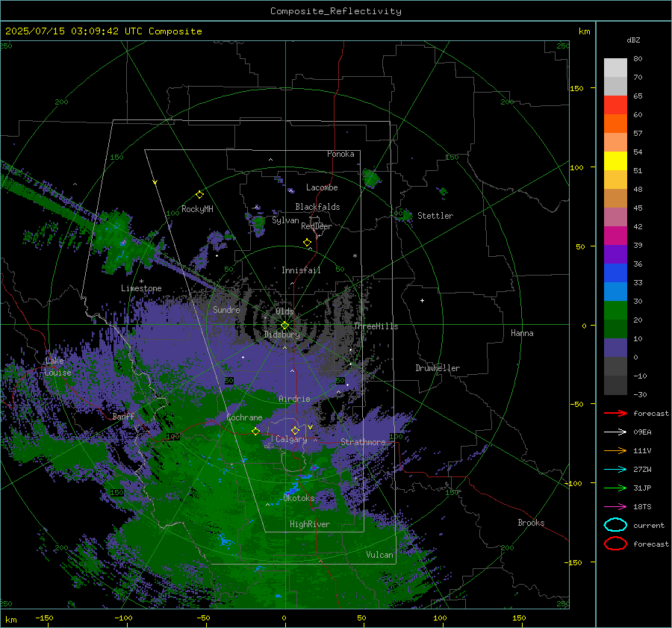Select the magenta 39-42 dBZ swatch
672x628 pixels.
tap(615, 236)
